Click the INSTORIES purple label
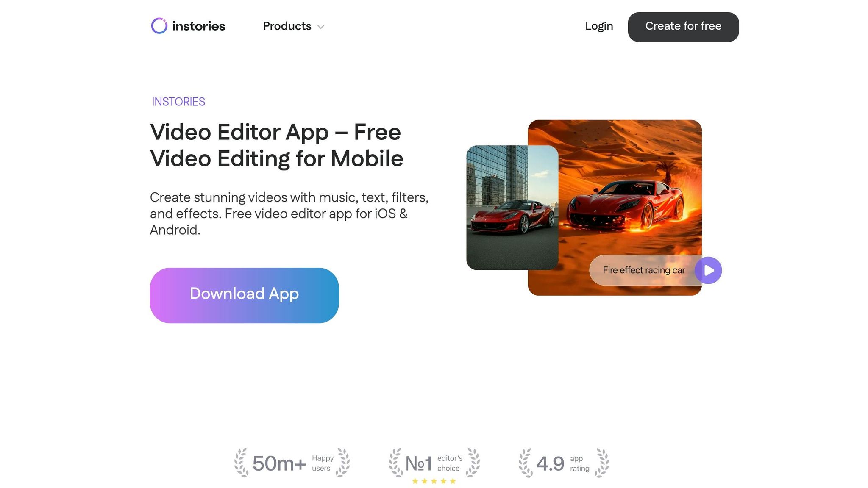This screenshot has width=868, height=488. (178, 102)
